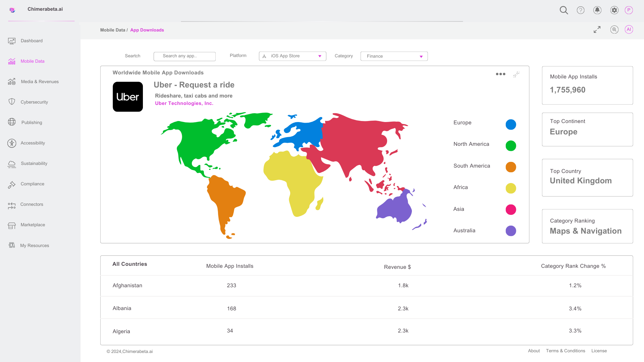Screen dimensions: 644x362
Task: Open the search magnifier in top bar
Action: [564, 10]
